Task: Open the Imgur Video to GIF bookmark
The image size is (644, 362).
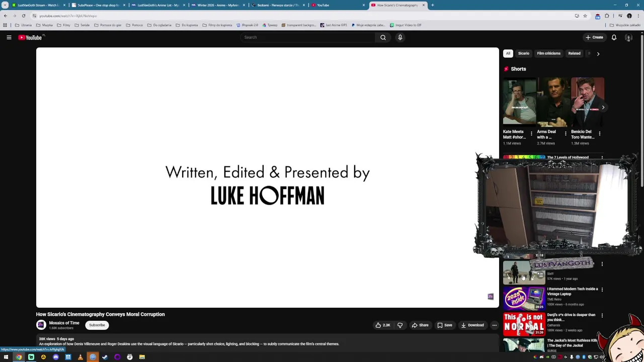Action: tap(406, 25)
